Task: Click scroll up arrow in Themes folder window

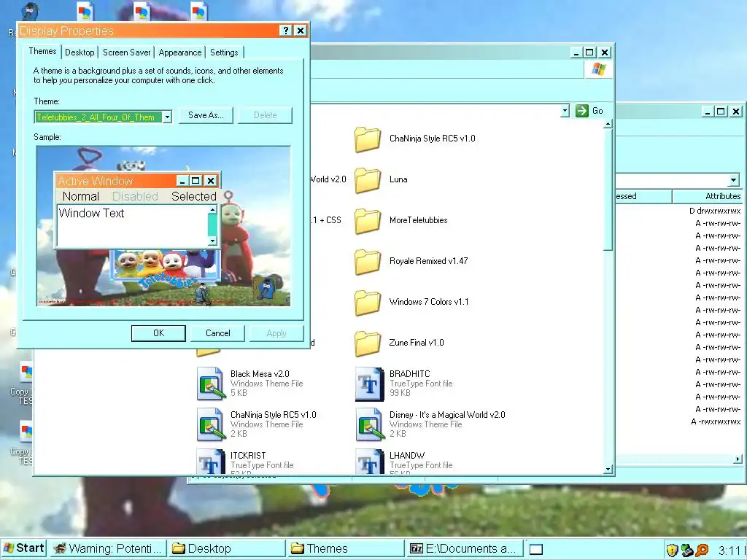Action: [608, 124]
